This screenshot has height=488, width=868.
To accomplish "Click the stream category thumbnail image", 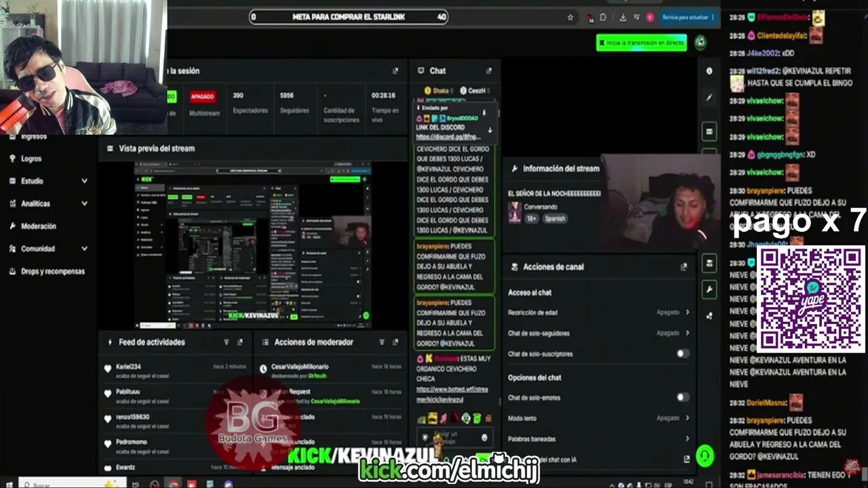I will 515,211.
